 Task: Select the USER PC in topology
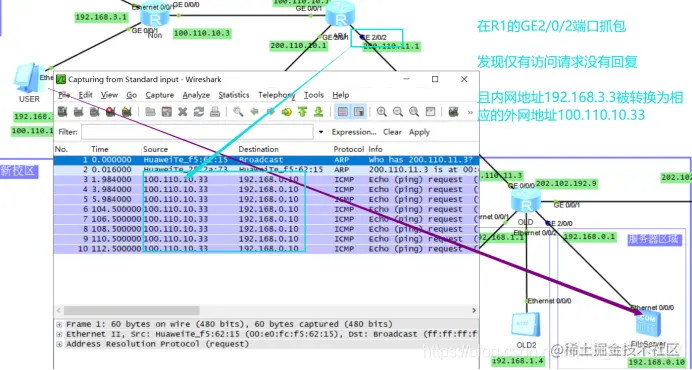(x=29, y=79)
